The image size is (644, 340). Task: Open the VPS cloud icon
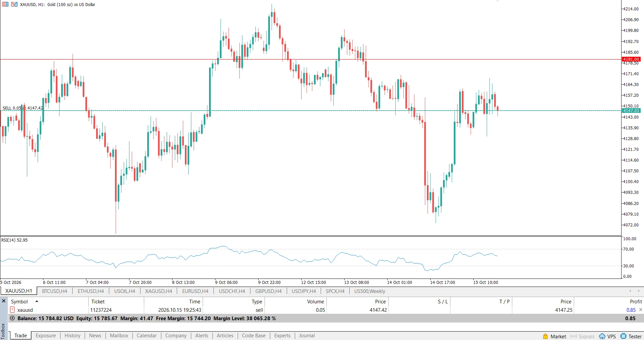click(x=602, y=336)
